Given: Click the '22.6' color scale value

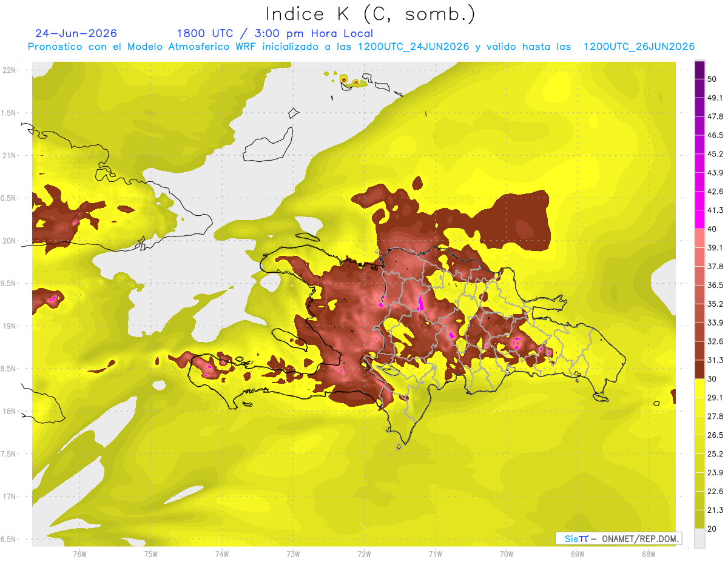Looking at the screenshot, I should click(715, 491).
